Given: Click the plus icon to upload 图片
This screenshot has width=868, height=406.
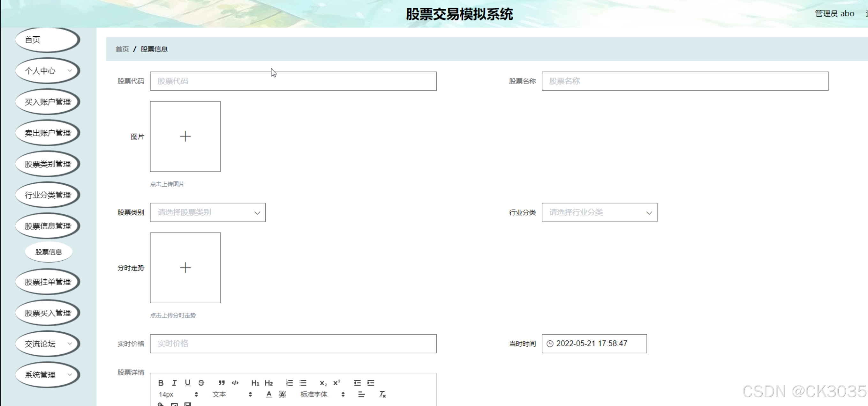Looking at the screenshot, I should pyautogui.click(x=185, y=137).
